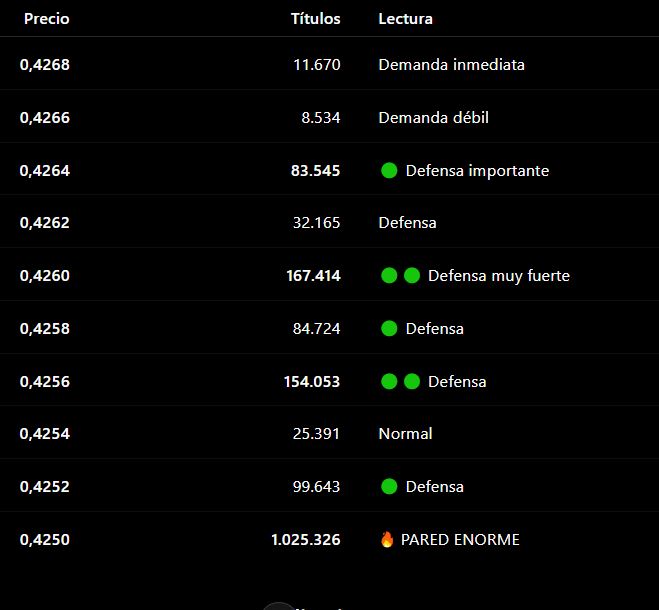Select the Títulos column header

point(316,18)
